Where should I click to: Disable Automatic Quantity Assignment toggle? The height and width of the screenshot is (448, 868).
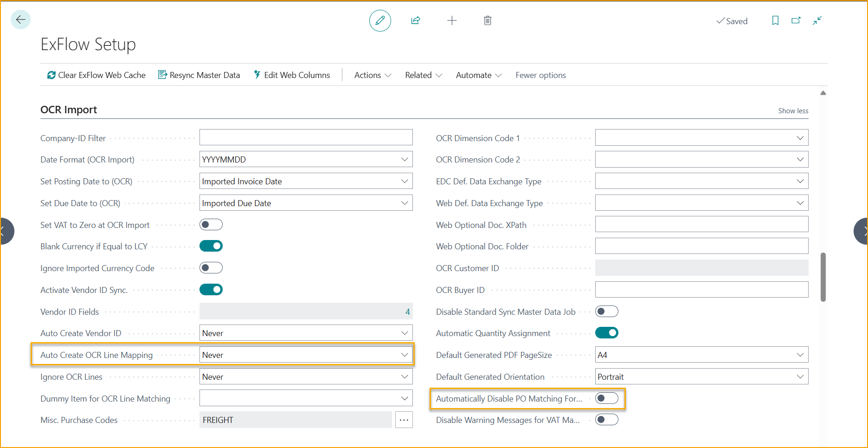(607, 333)
